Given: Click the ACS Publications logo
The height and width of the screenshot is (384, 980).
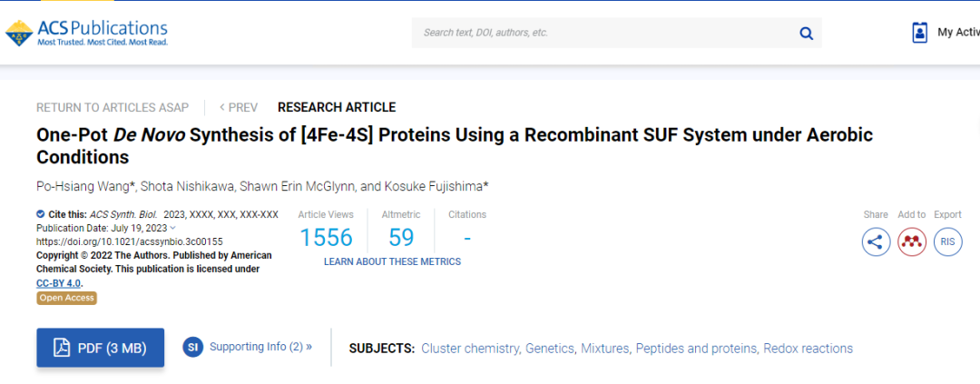Looking at the screenshot, I should pyautogui.click(x=86, y=34).
